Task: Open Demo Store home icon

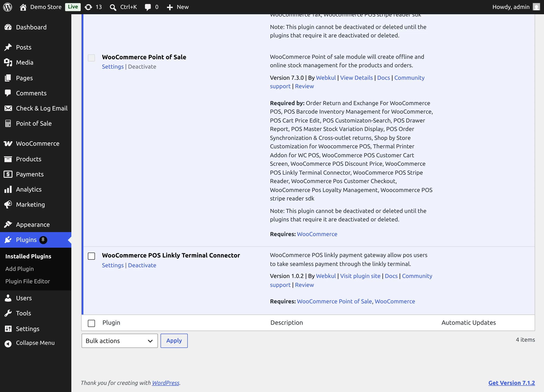Action: click(23, 7)
